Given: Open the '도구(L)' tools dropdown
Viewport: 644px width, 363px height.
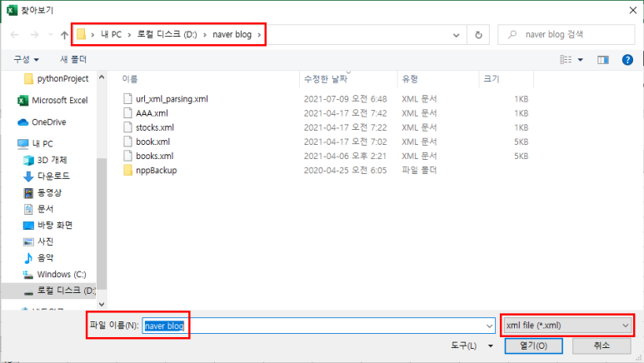Looking at the screenshot, I should tap(472, 346).
